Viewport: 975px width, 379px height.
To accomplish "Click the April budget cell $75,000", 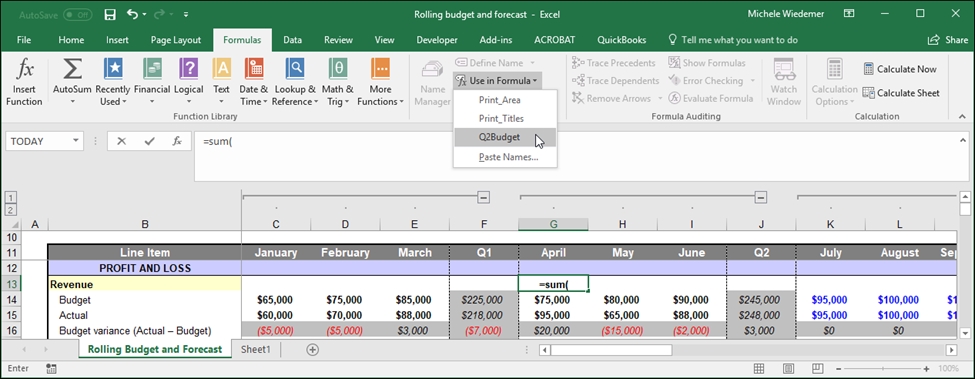I will [553, 300].
